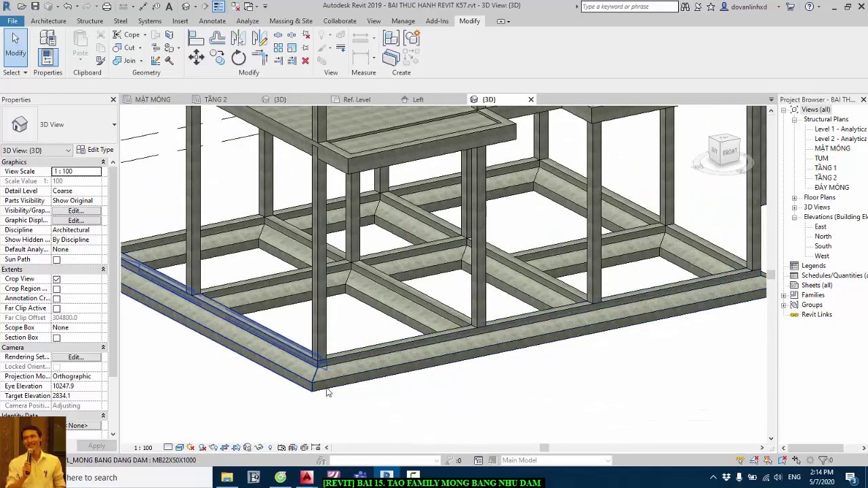Open the Annotate ribbon tab
868x488 pixels.
(x=212, y=21)
